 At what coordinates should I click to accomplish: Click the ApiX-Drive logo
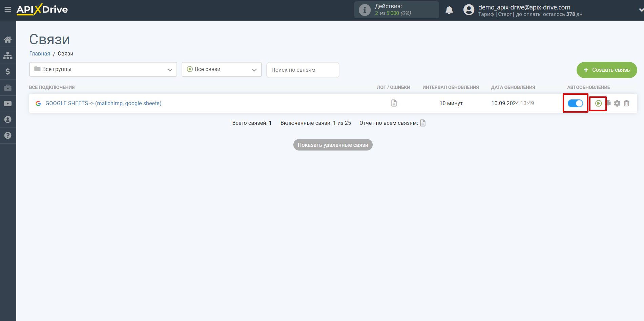42,9
